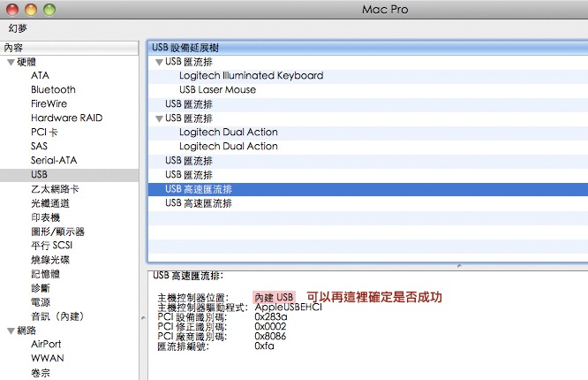Select Bluetooth in the hardware list
This screenshot has height=380, width=588.
tap(53, 90)
